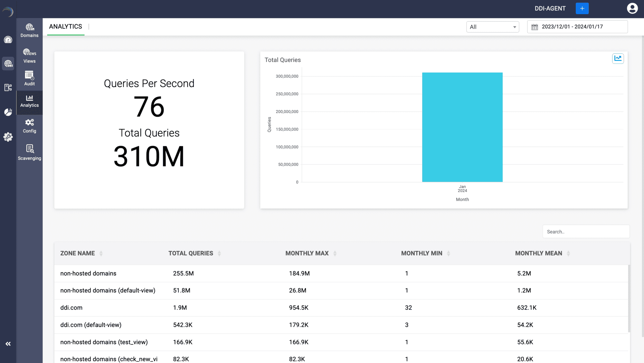Open the user account avatar
This screenshot has width=644, height=363.
(632, 8)
